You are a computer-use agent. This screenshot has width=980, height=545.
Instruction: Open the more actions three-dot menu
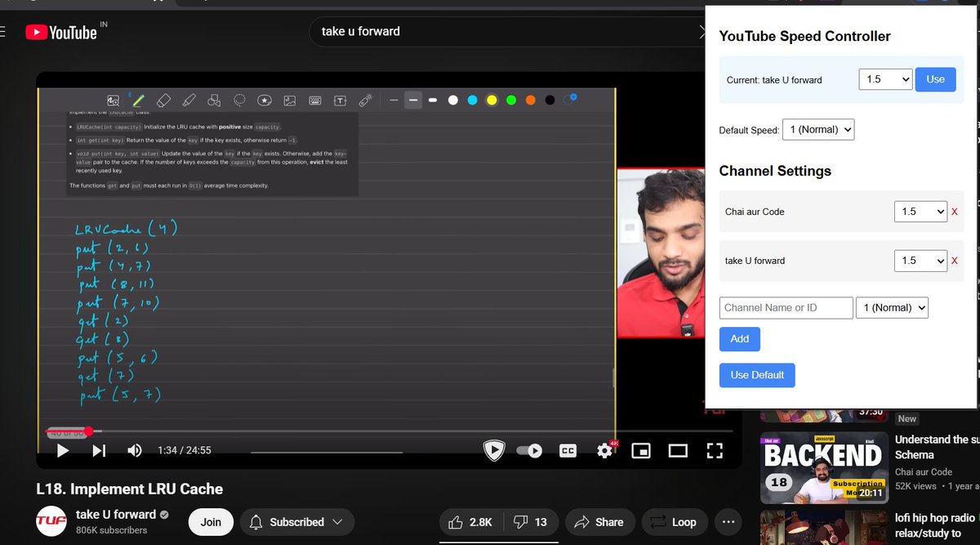pos(728,522)
